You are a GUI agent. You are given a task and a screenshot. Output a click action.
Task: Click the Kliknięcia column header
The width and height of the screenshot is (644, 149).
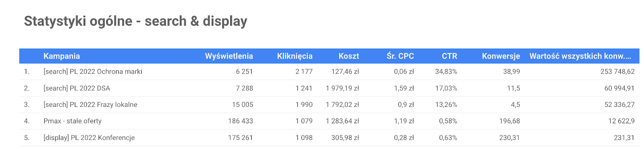pos(295,56)
